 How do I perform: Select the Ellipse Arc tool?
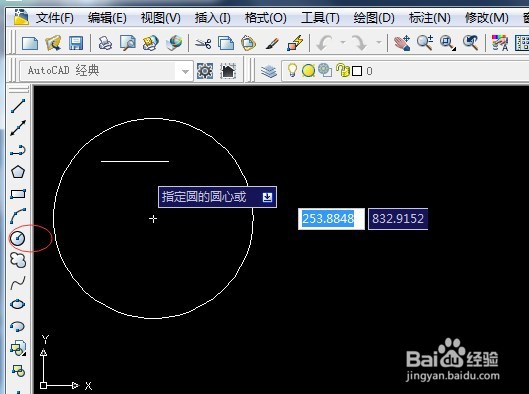pos(18,327)
